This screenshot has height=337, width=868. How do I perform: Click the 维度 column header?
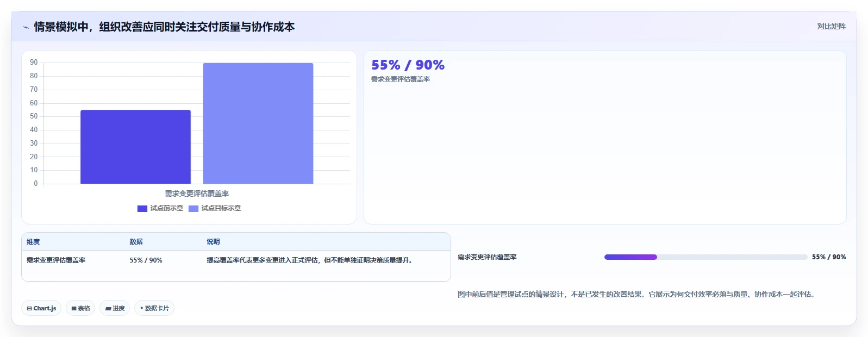[33, 242]
